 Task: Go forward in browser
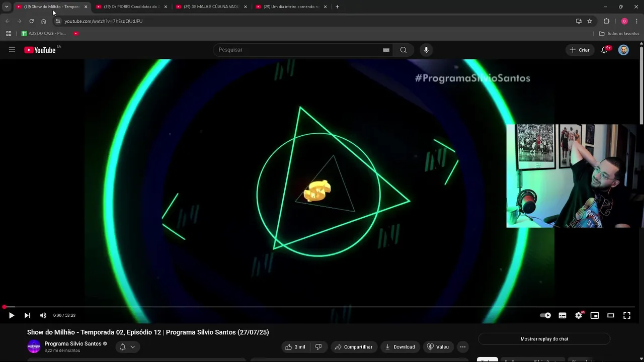click(x=19, y=21)
